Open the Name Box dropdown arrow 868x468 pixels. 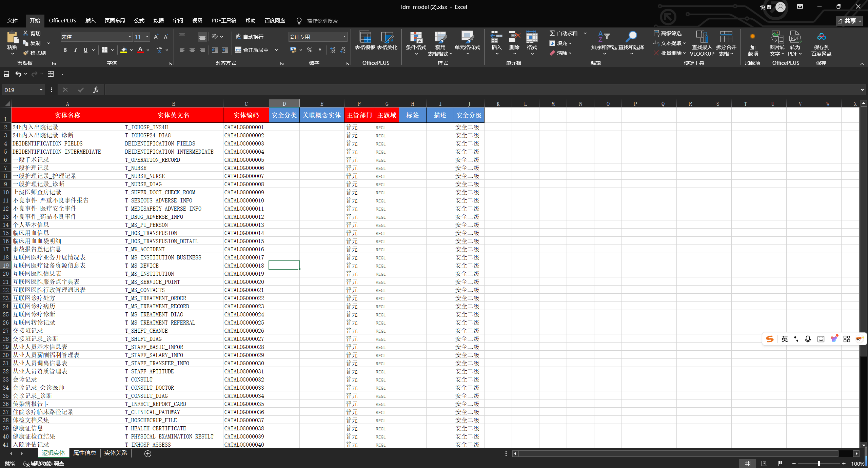coord(41,90)
